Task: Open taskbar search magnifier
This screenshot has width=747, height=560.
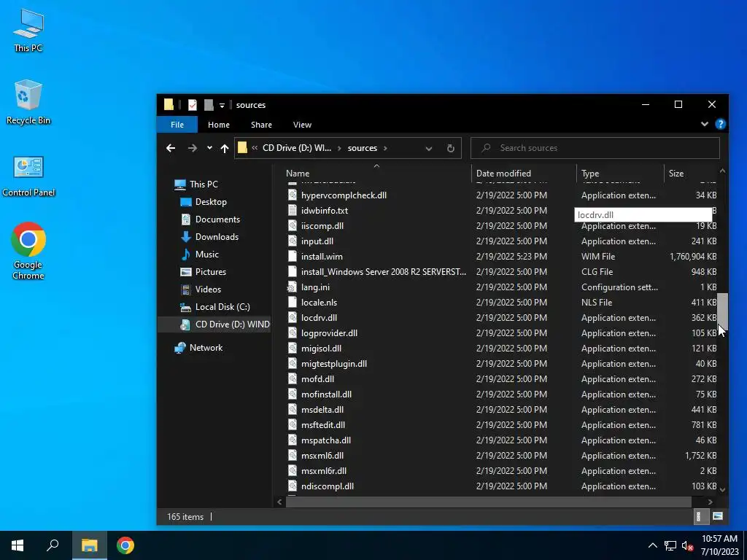Action: click(x=53, y=545)
